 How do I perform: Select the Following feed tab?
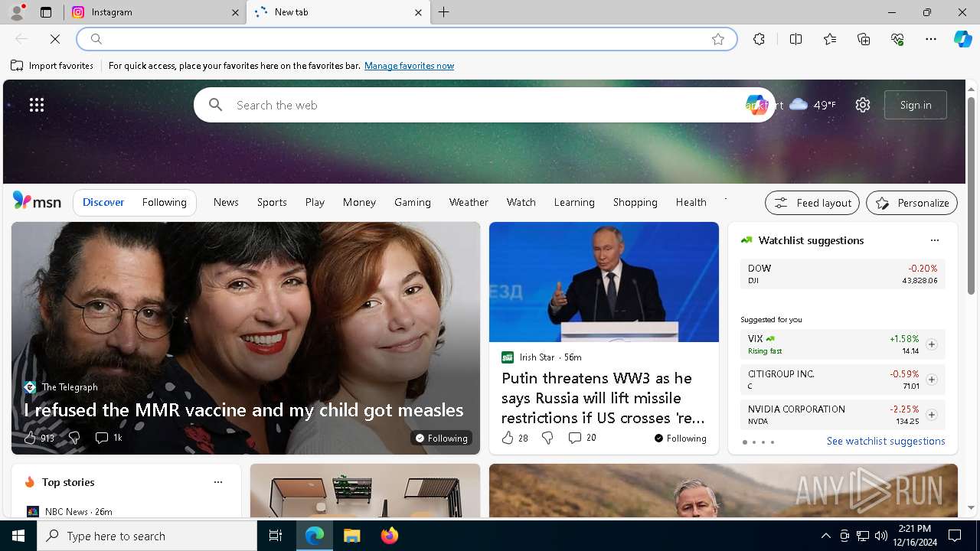165,202
